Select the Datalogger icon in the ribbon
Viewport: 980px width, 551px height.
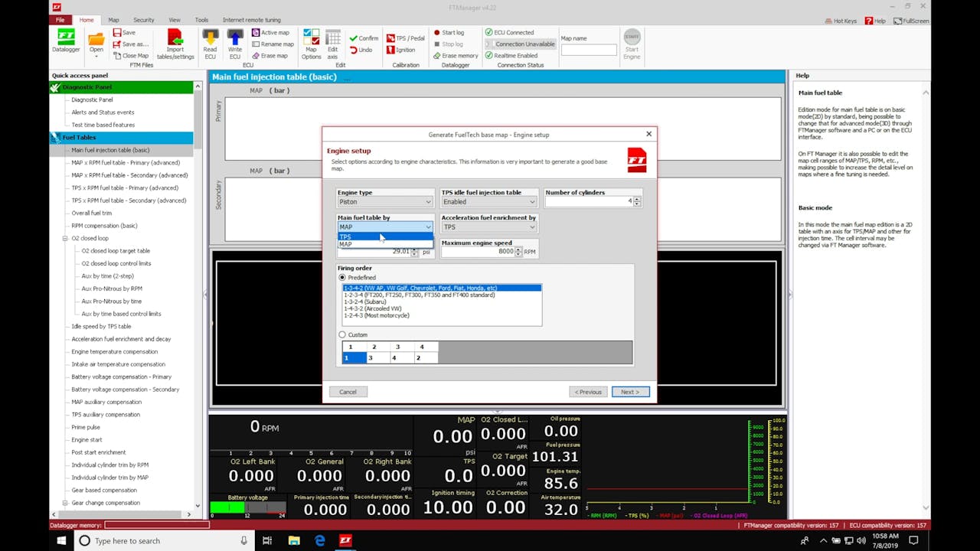tap(65, 42)
